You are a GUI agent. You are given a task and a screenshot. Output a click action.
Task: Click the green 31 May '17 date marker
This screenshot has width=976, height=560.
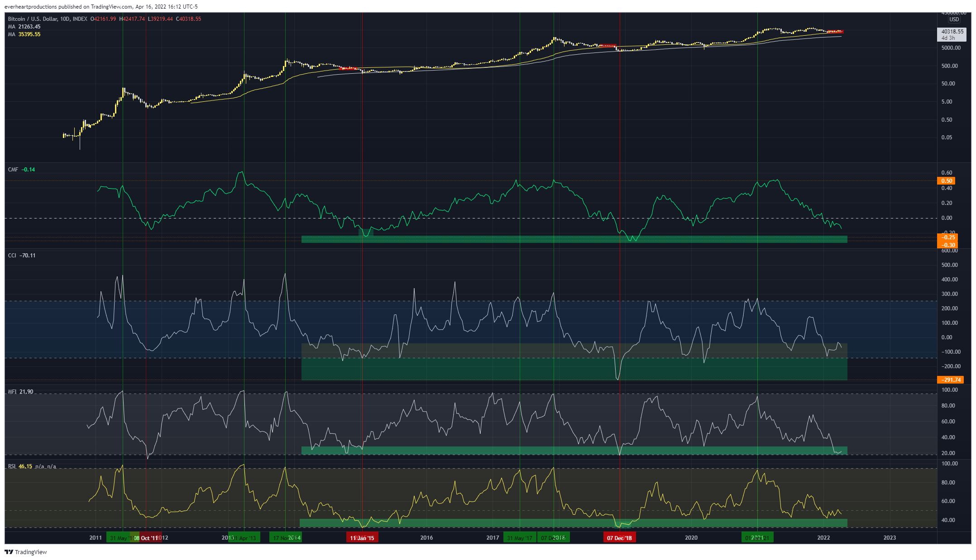(520, 538)
